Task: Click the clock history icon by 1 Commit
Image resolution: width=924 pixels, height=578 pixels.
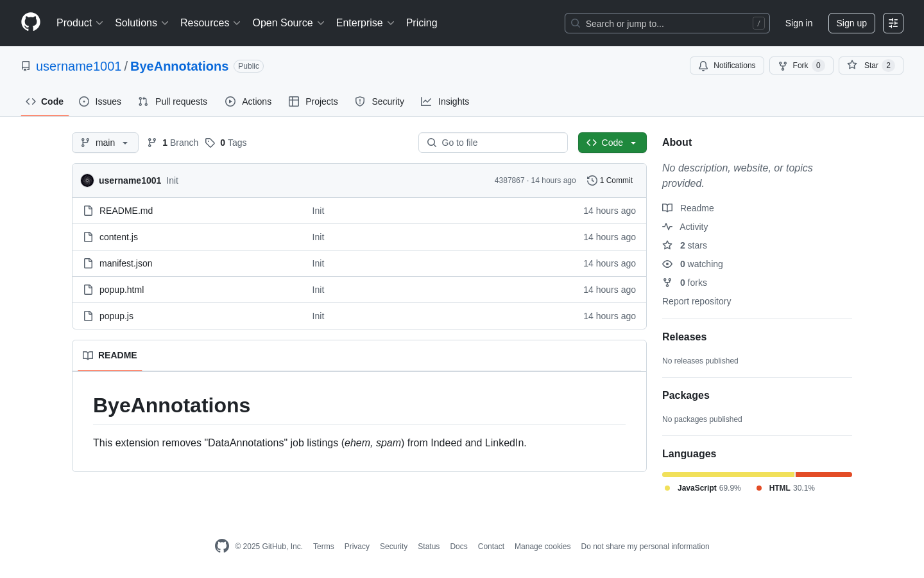Action: 592,180
